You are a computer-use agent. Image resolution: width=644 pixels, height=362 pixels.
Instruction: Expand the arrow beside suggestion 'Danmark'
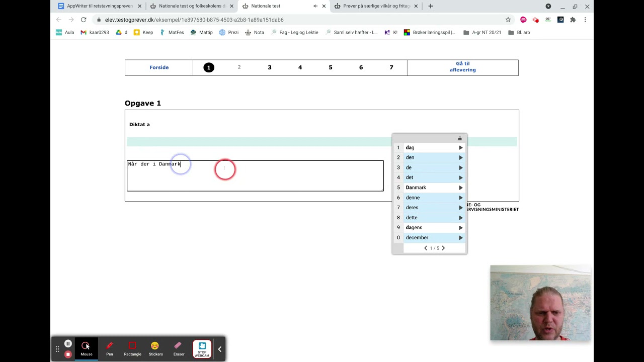point(460,188)
